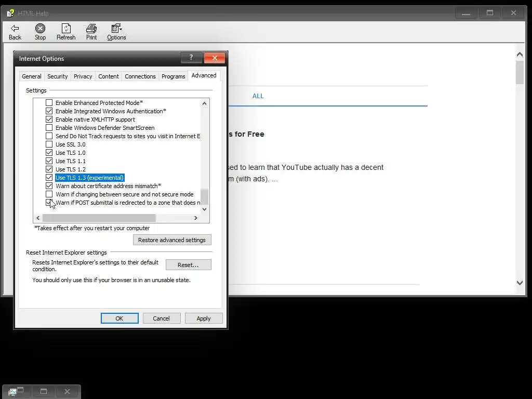Image resolution: width=532 pixels, height=399 pixels.
Task: Switch to the General tab
Action: click(x=32, y=76)
